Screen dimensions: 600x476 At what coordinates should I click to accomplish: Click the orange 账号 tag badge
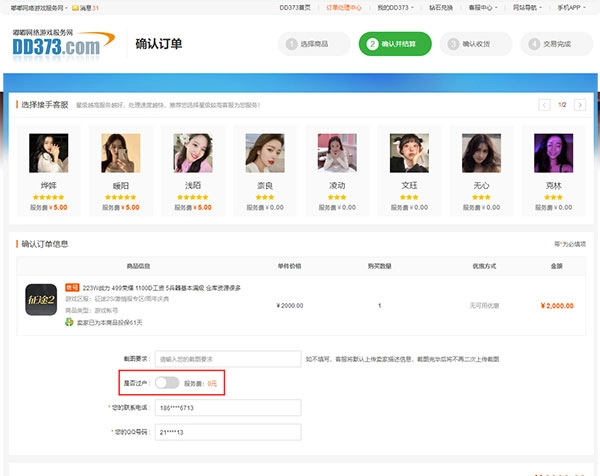[72, 287]
